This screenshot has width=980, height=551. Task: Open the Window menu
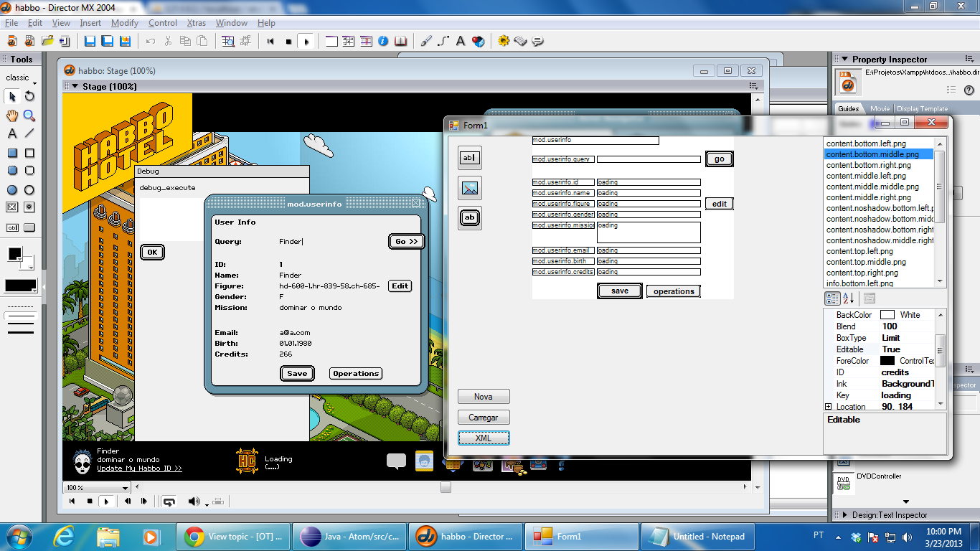click(232, 23)
